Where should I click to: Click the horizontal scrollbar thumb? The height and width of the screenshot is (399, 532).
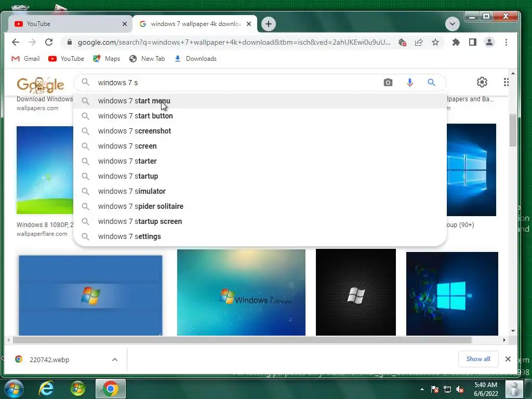click(242, 340)
